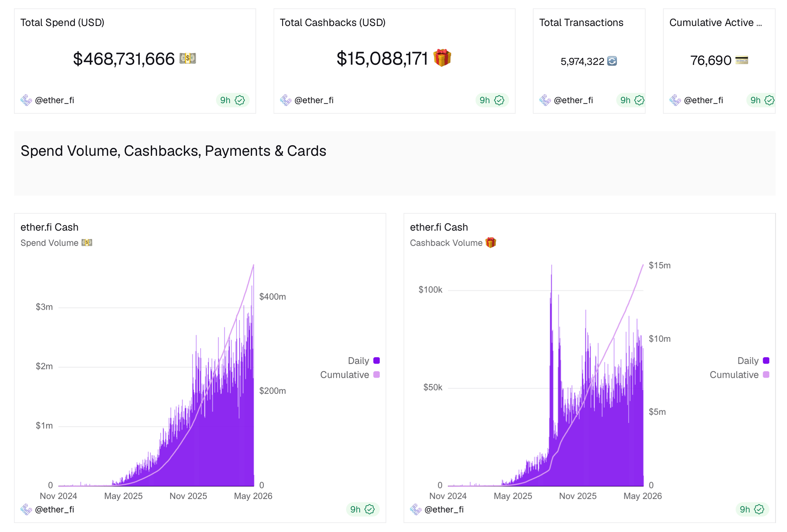This screenshot has width=787, height=532.
Task: Open @ether_fi profile link in Total Cashbacks card
Action: coord(314,100)
